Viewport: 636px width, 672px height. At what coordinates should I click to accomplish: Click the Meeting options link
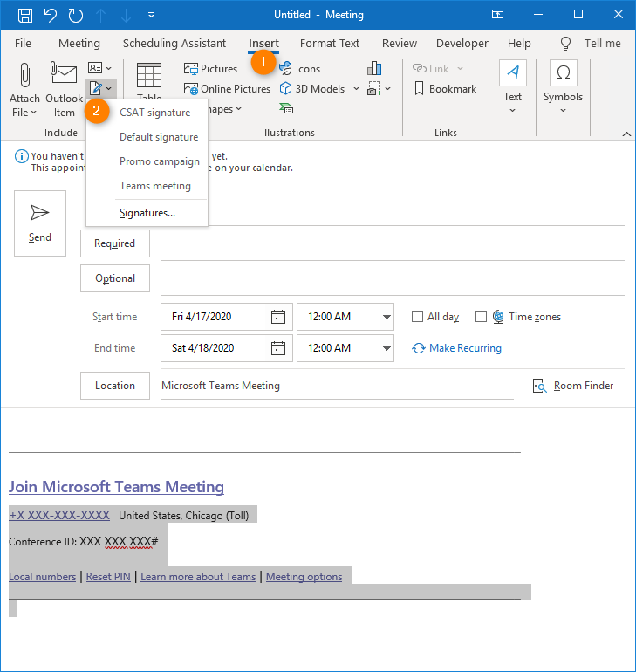point(304,577)
